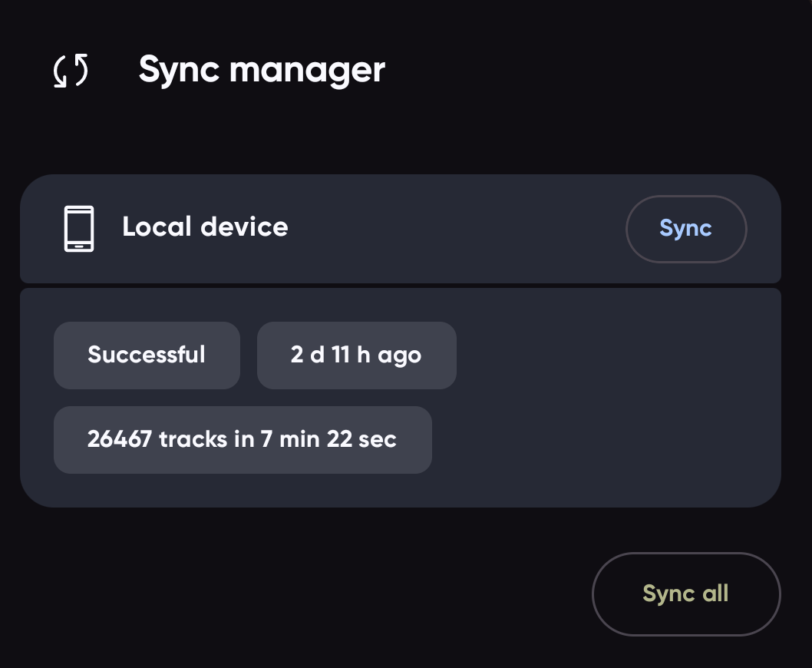812x668 pixels.
Task: Click the phone icon for Local device
Action: [78, 228]
